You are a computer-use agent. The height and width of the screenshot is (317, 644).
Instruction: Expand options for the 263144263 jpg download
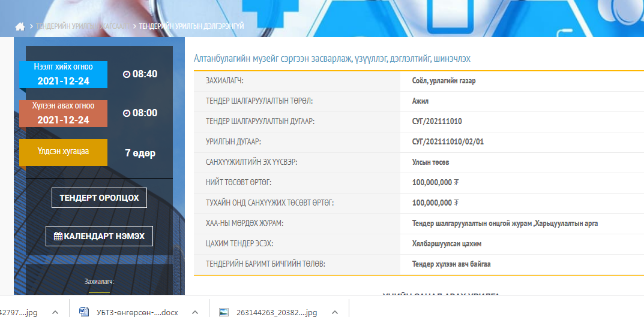[x=334, y=312]
